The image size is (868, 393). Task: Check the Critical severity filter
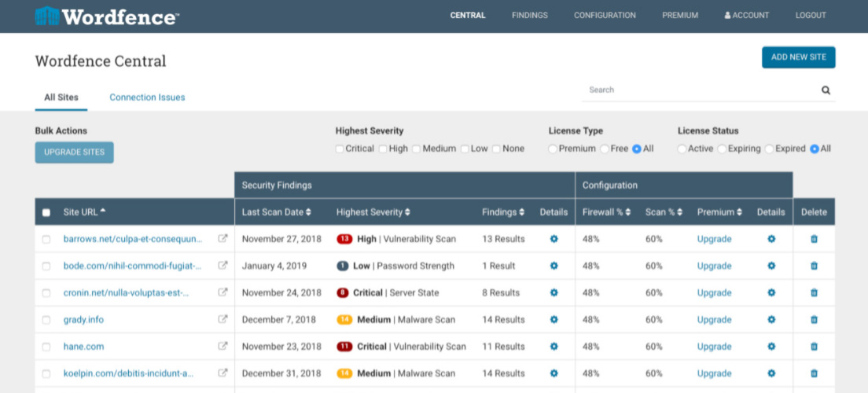[x=340, y=149]
